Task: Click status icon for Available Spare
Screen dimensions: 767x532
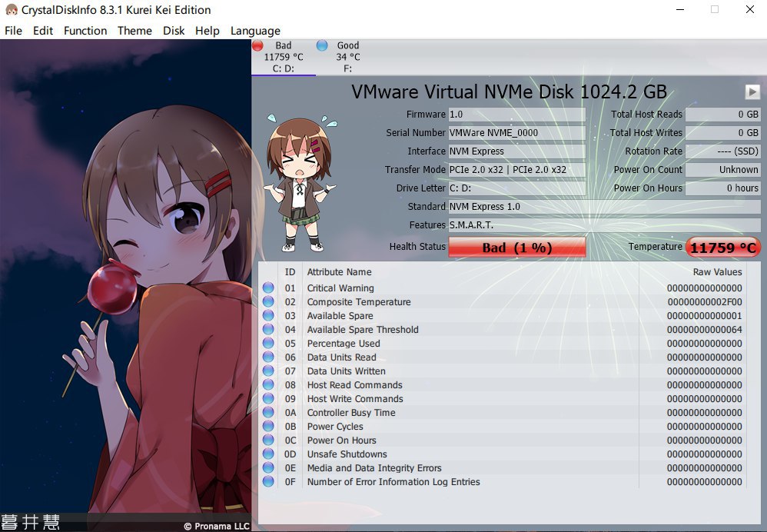Action: (268, 316)
